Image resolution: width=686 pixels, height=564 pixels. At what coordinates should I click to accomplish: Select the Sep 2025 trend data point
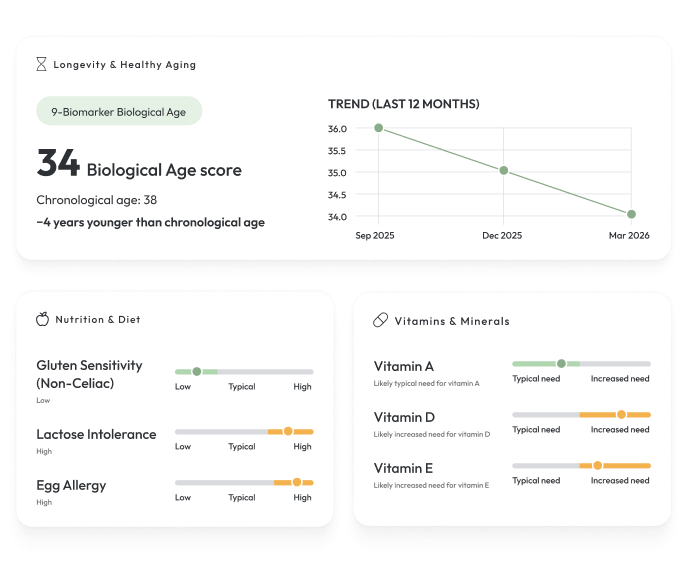379,128
